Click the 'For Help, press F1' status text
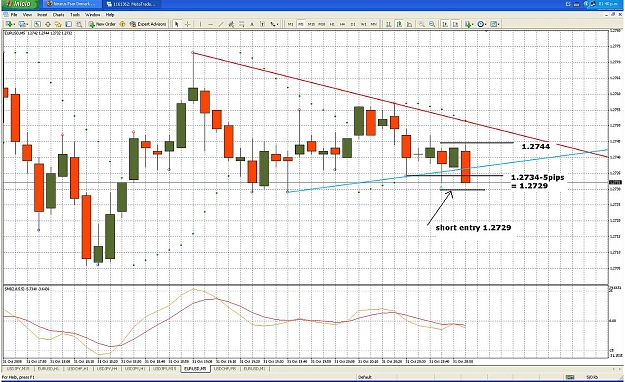Viewport: 625px width, 382px height. [x=19, y=377]
